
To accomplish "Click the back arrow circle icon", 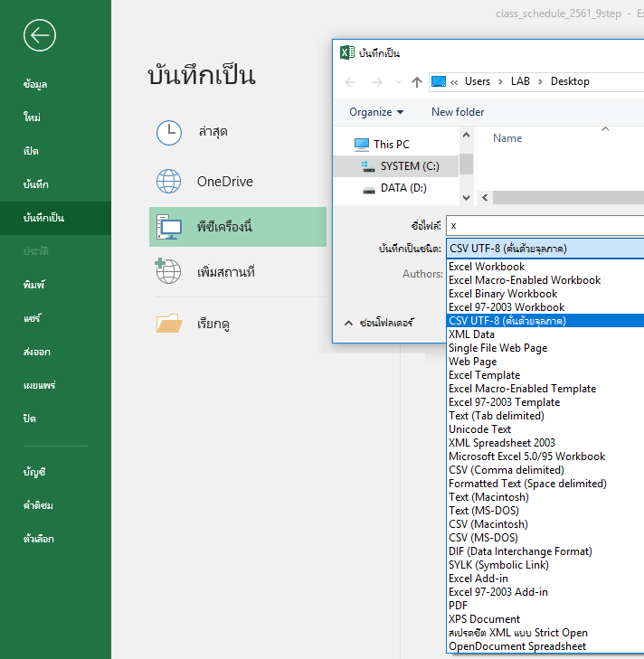I will tap(41, 35).
